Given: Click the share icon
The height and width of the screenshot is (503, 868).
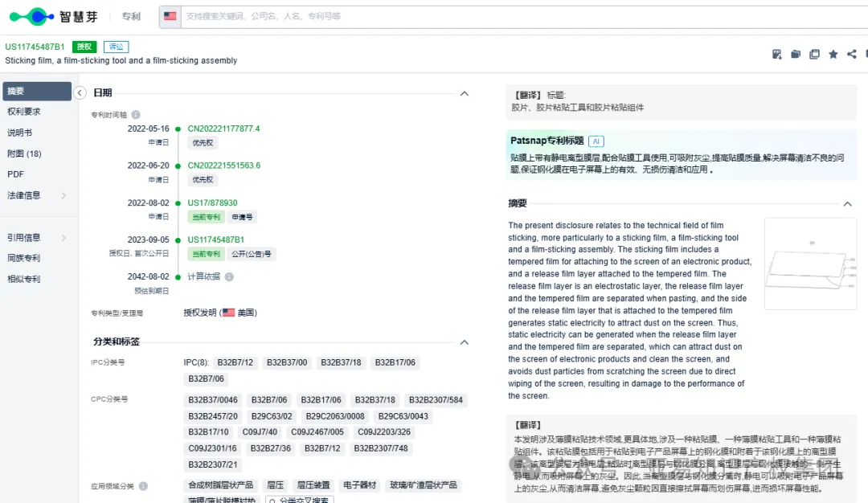Looking at the screenshot, I should pyautogui.click(x=851, y=54).
